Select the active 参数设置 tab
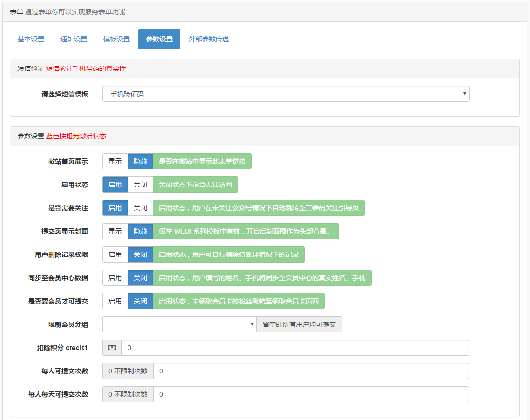Image resolution: width=530 pixels, height=420 pixels. click(x=159, y=39)
